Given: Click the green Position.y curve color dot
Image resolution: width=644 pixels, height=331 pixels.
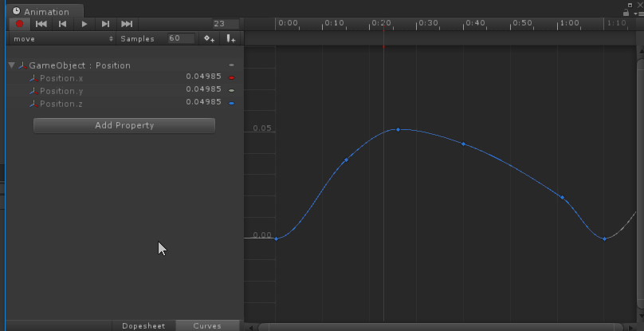Looking at the screenshot, I should tap(232, 90).
